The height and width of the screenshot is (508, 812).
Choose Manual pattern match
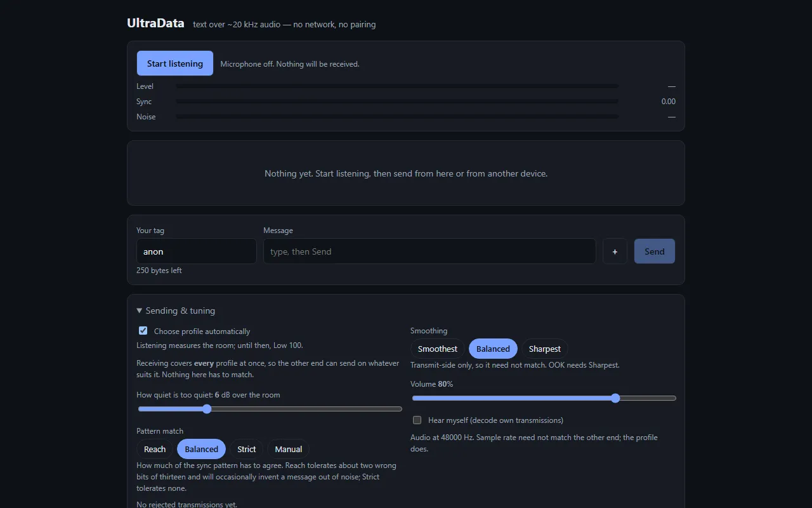click(x=289, y=449)
